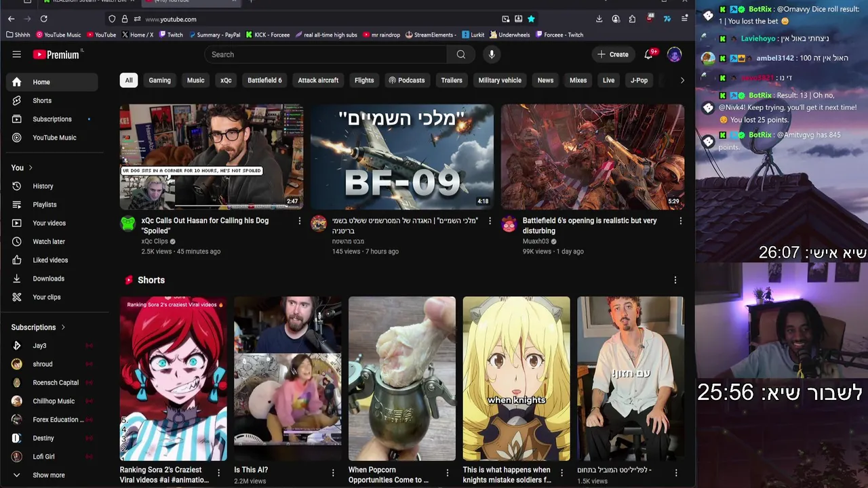This screenshot has height=488, width=868.
Task: Reload the page in browser
Action: [x=44, y=19]
